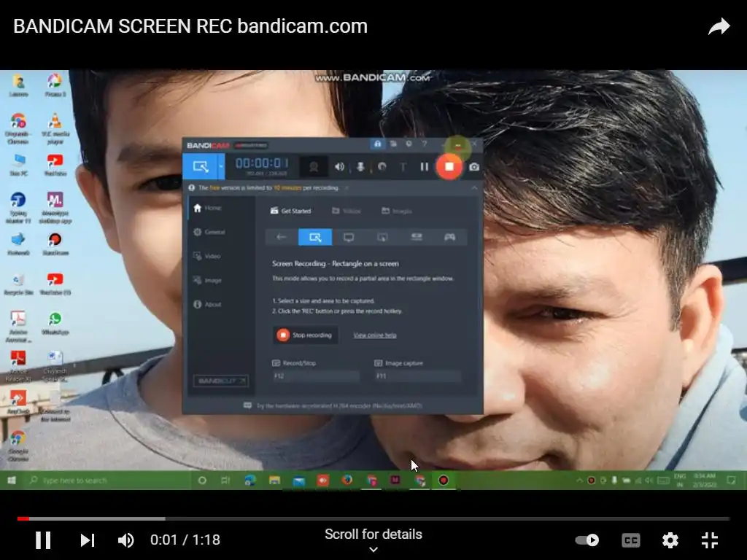This screenshot has width=747, height=560.
Task: Open taskbar notification center icon
Action: pyautogui.click(x=731, y=481)
